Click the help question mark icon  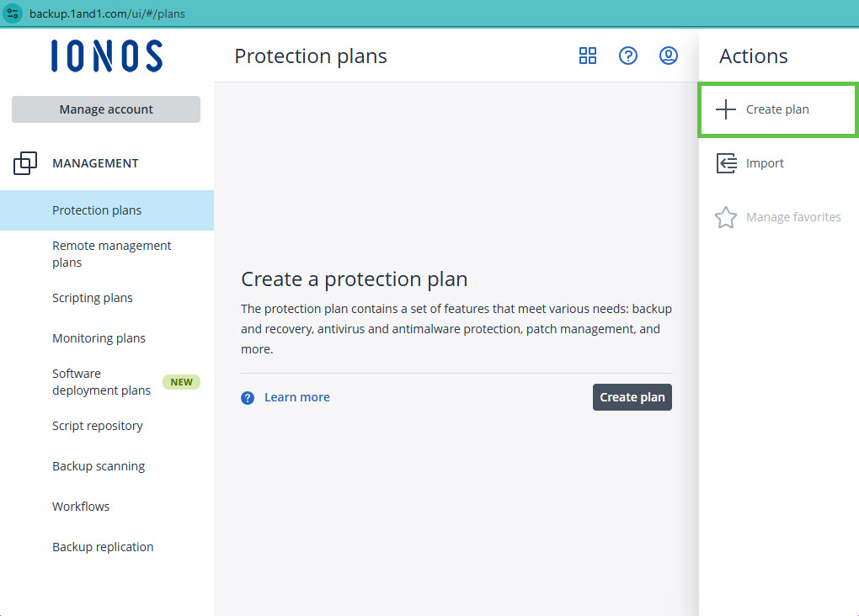(628, 56)
